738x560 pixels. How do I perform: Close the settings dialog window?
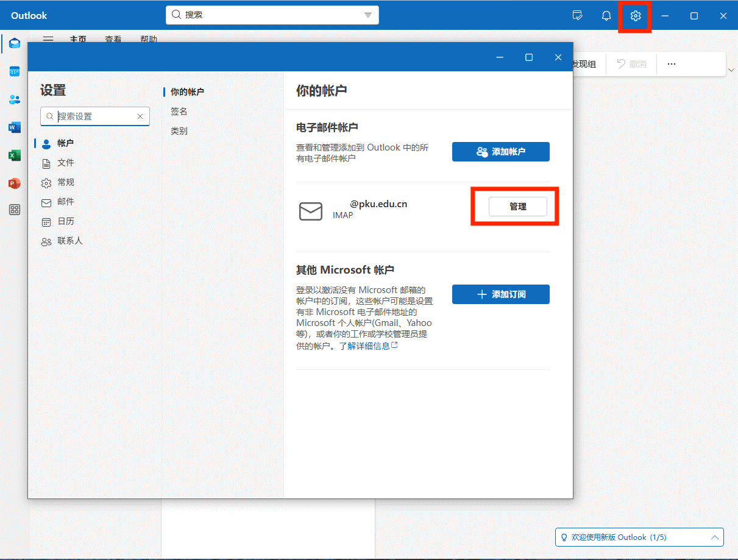pyautogui.click(x=558, y=57)
